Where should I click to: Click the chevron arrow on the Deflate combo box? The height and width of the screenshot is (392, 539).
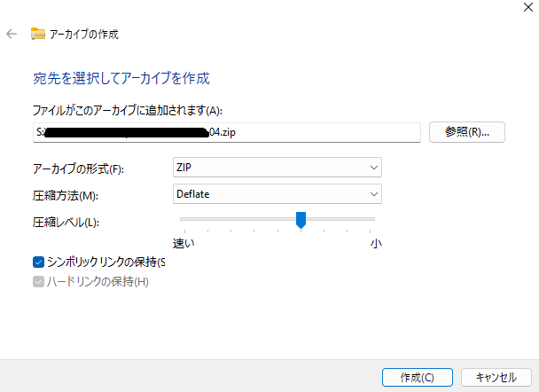372,193
